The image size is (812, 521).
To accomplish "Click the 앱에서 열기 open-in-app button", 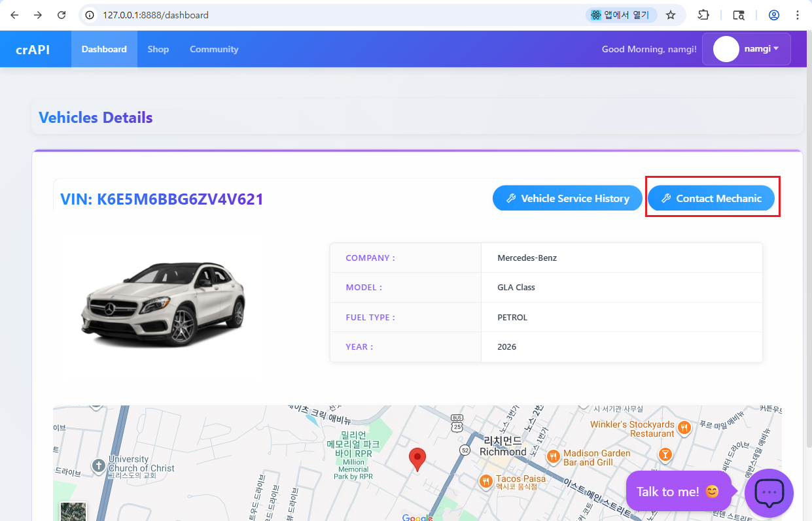I will tap(621, 15).
